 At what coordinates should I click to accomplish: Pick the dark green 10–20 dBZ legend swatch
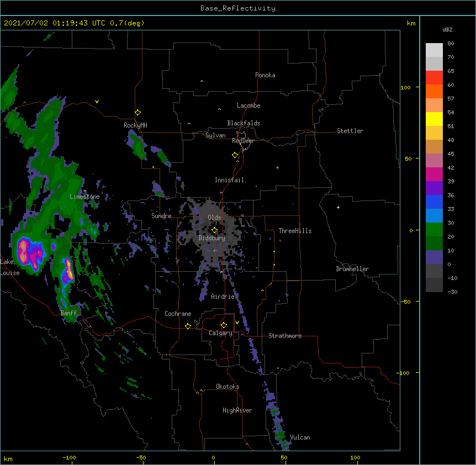(x=434, y=243)
